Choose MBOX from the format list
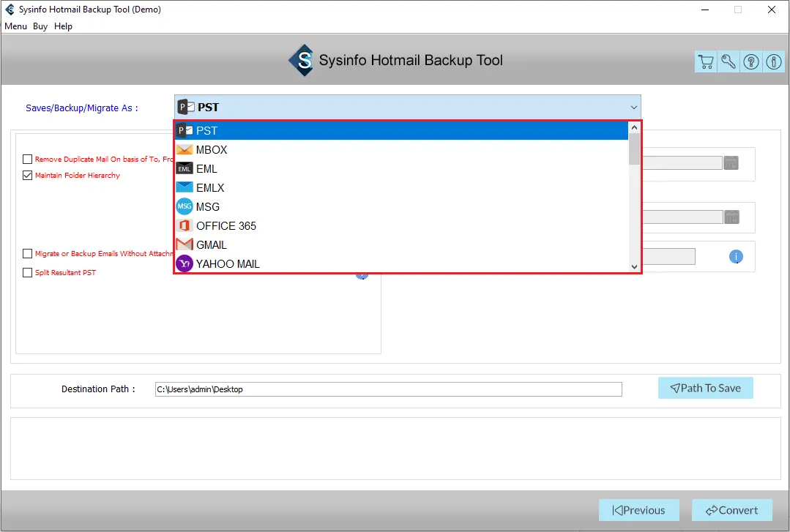This screenshot has width=790, height=532. (x=401, y=149)
